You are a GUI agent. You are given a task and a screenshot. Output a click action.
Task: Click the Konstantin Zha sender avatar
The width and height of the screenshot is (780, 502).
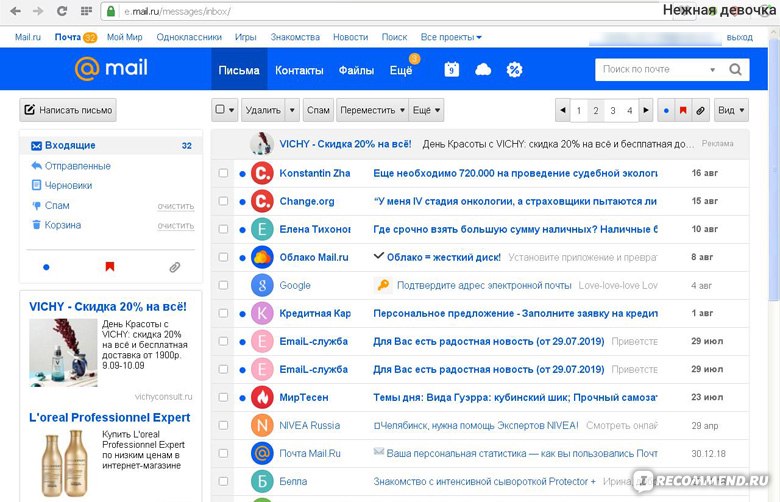point(262,173)
